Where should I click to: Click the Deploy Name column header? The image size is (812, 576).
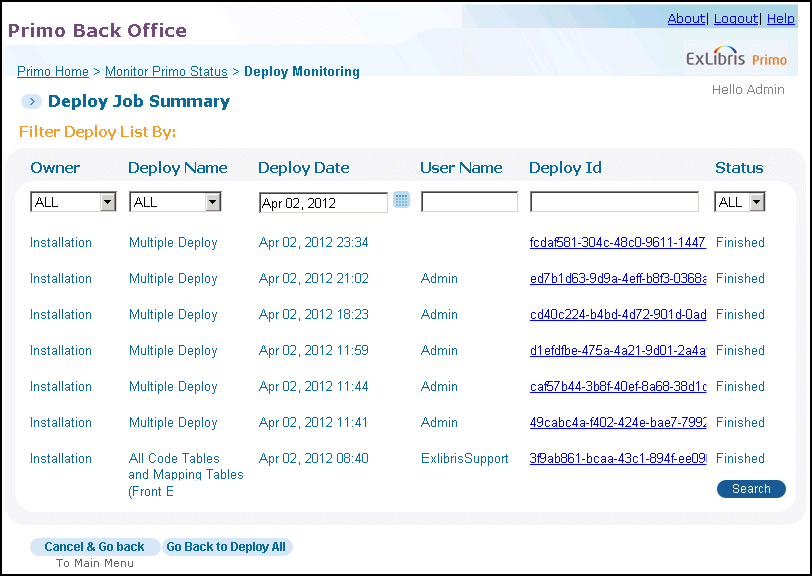[x=178, y=168]
